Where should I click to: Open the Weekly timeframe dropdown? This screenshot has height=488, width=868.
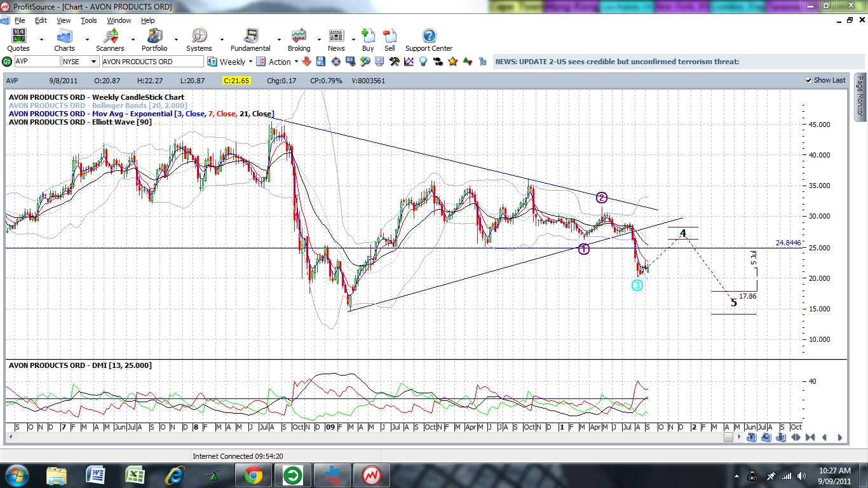250,62
